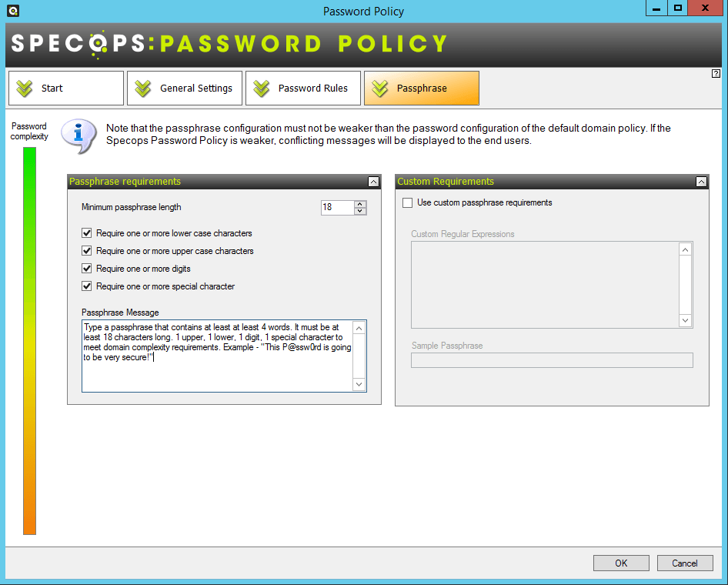Click the "Sample Passphrase" label
This screenshot has height=585, width=728.
tap(447, 346)
